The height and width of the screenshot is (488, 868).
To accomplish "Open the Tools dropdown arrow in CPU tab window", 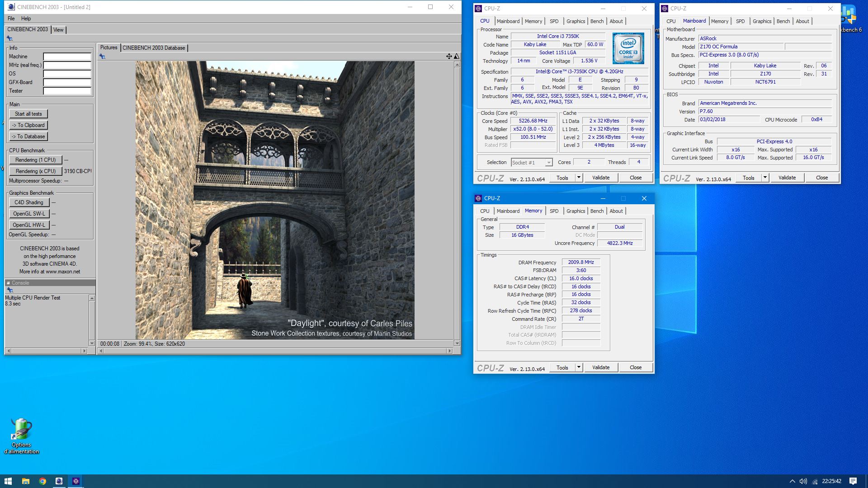I will tap(579, 178).
